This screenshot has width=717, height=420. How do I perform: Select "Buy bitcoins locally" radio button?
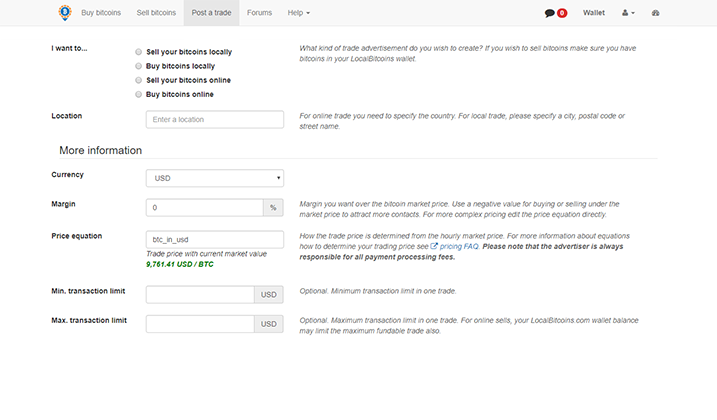coord(138,65)
